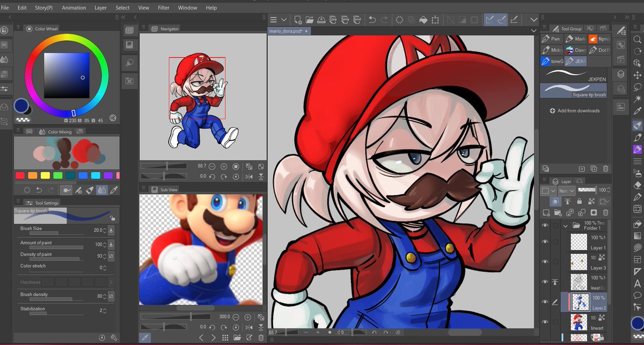The image size is (644, 345).
Task: Click the Delete layer trash icon in the Layer panel
Action: coord(605,214)
